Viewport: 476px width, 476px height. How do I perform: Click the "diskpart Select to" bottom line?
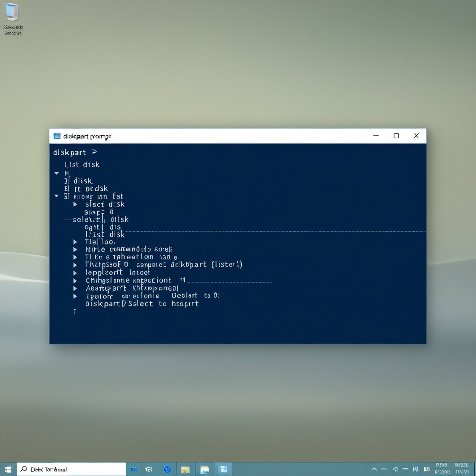pos(142,304)
